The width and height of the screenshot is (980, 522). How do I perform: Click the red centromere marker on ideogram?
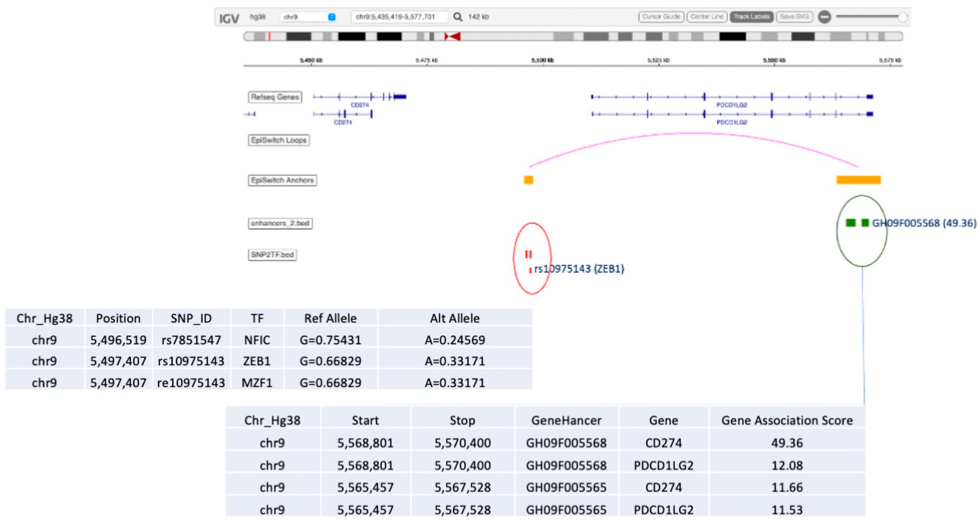452,37
